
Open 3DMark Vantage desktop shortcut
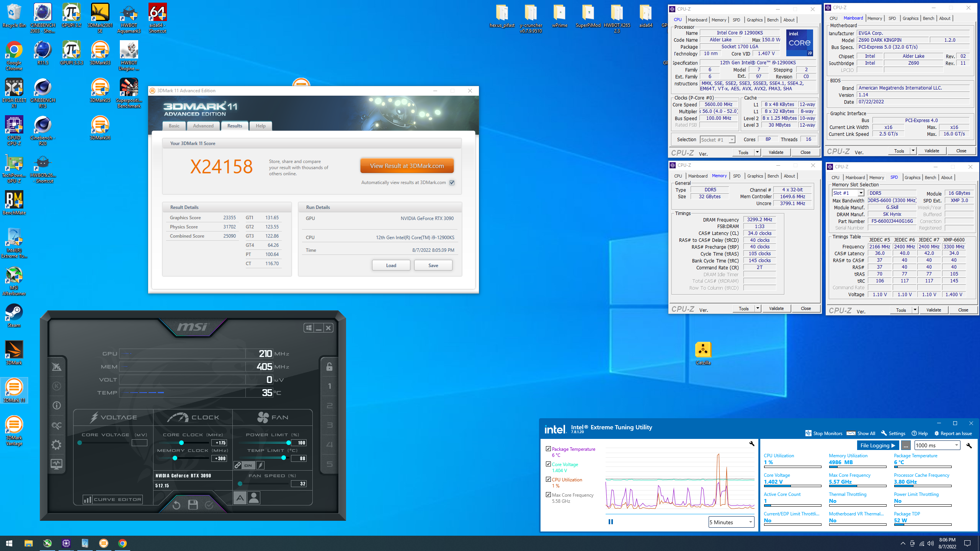point(14,431)
